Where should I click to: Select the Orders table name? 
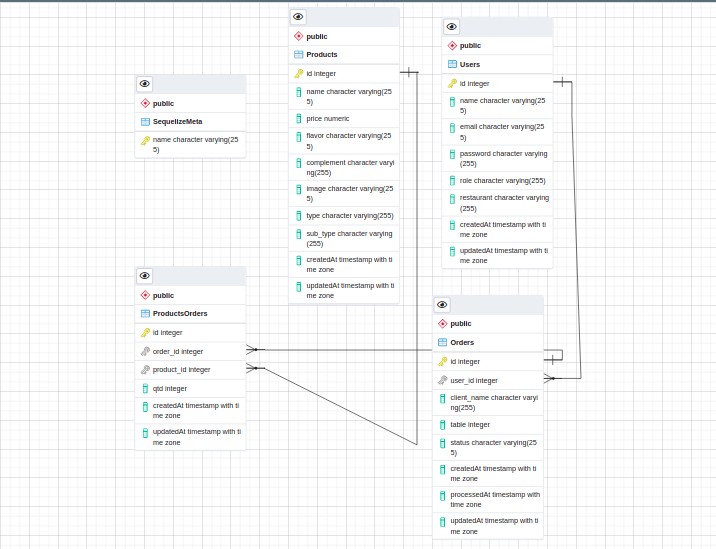(x=462, y=342)
